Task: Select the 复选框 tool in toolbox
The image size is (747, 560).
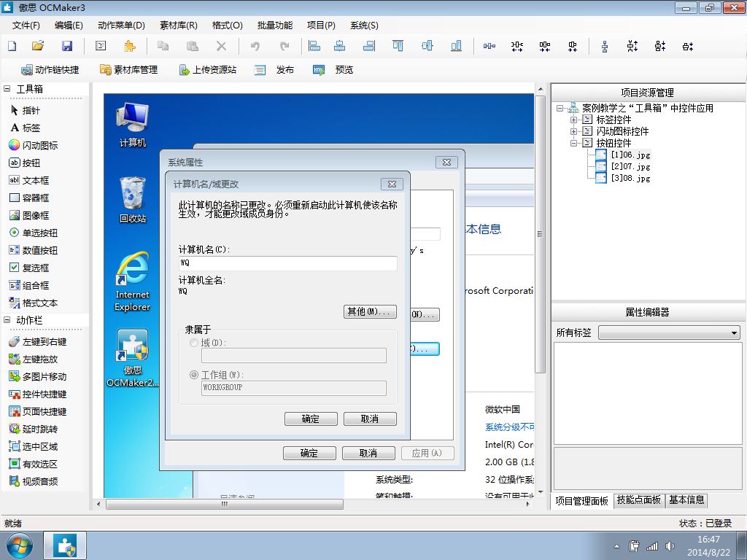Action: tap(29, 268)
